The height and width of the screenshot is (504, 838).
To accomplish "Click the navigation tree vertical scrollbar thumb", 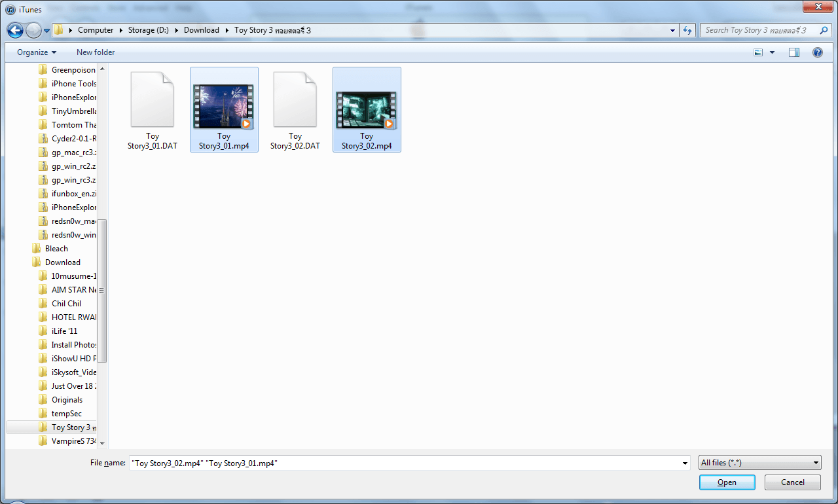I will (x=102, y=291).
